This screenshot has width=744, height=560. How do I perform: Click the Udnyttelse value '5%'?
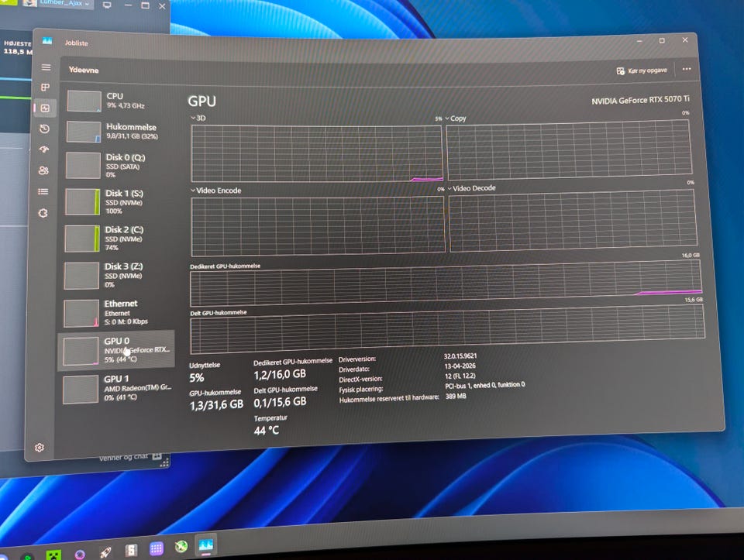pyautogui.click(x=196, y=378)
